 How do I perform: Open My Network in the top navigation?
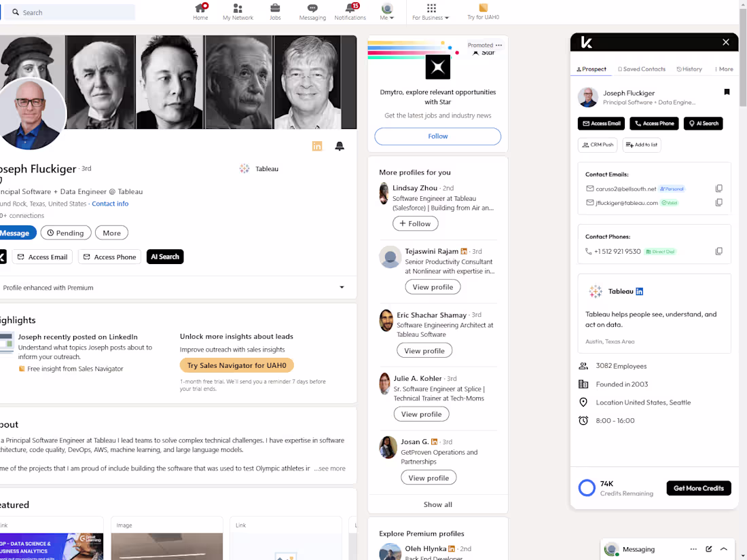pyautogui.click(x=238, y=12)
